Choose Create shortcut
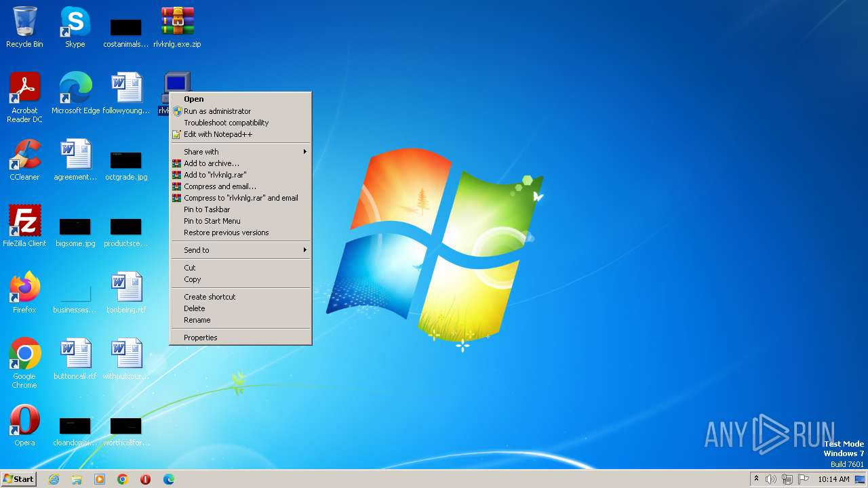868x488 pixels. pos(241,297)
